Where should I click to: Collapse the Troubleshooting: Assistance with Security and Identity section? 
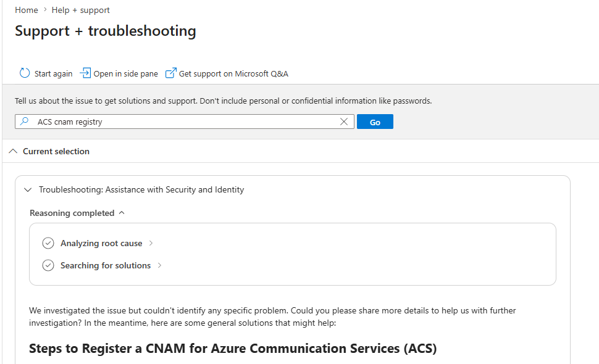click(x=28, y=189)
